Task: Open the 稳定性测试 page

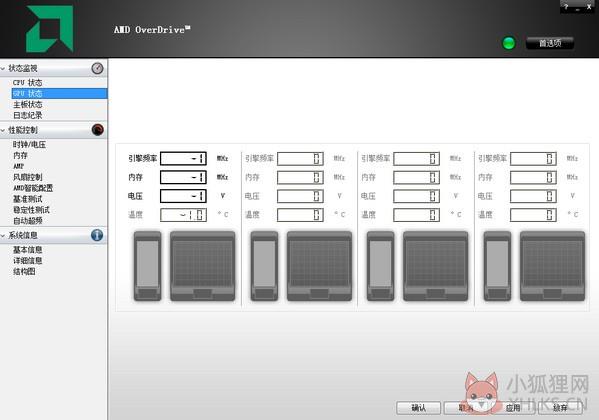Action: coord(31,210)
